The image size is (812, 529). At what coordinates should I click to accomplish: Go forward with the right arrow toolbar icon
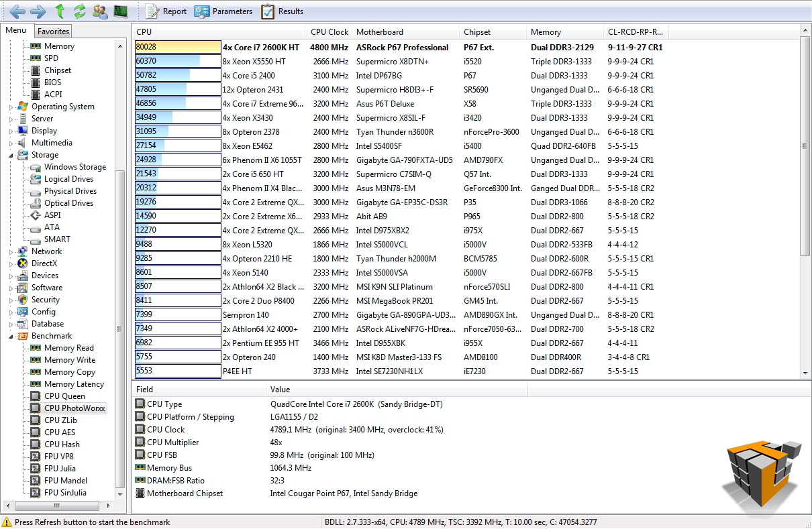click(x=38, y=11)
